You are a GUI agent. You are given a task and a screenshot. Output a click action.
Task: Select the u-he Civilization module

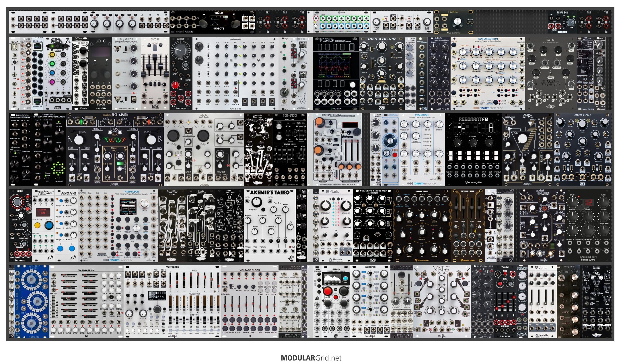[58, 74]
